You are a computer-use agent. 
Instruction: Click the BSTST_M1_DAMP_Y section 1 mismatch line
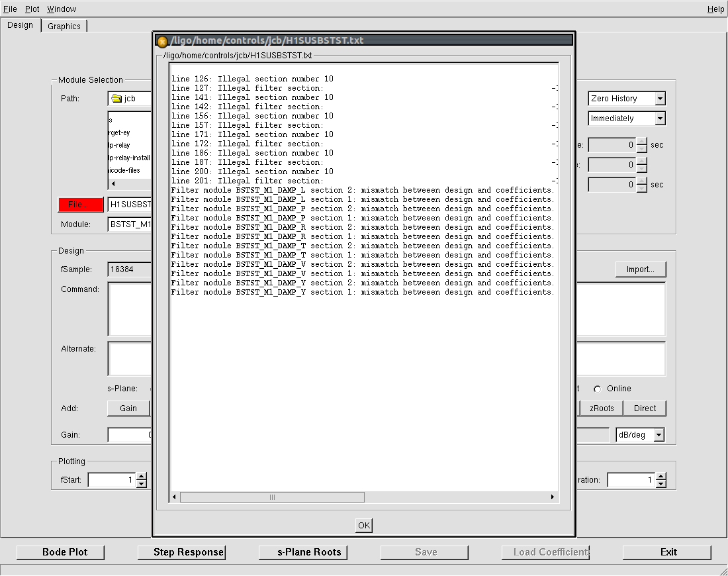pos(362,293)
